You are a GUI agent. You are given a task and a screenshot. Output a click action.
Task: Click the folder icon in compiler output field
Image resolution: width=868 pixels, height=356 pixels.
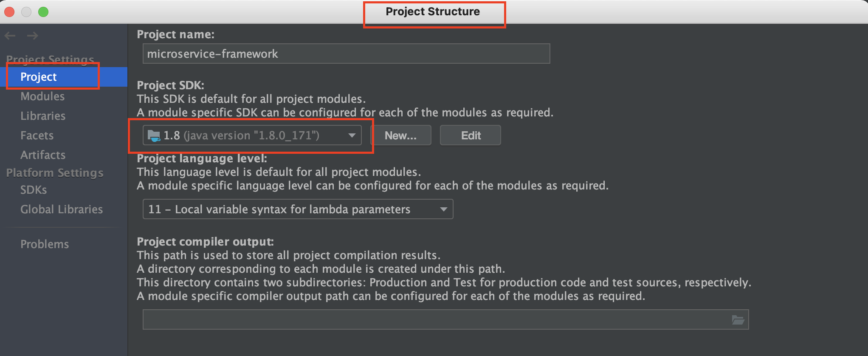(739, 319)
